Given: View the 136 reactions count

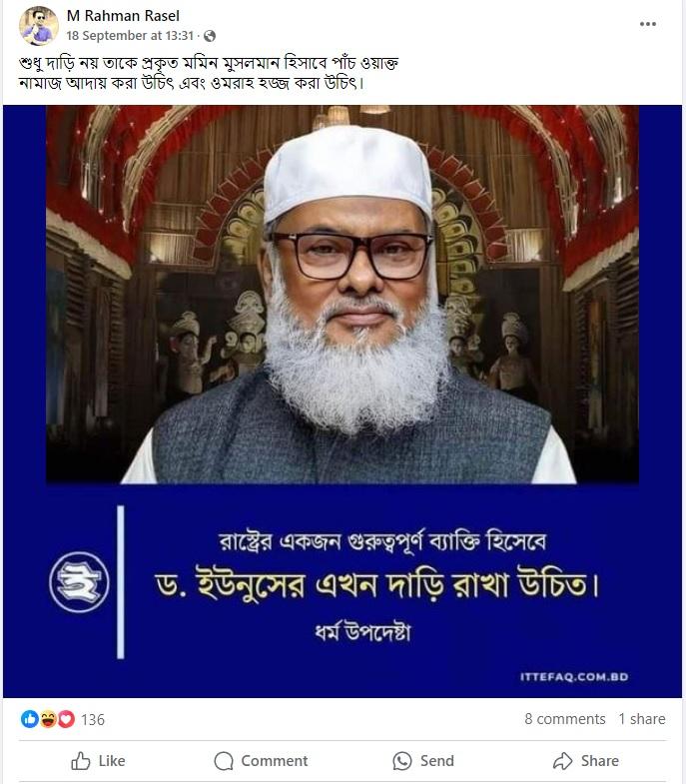Looking at the screenshot, I should coord(93,719).
